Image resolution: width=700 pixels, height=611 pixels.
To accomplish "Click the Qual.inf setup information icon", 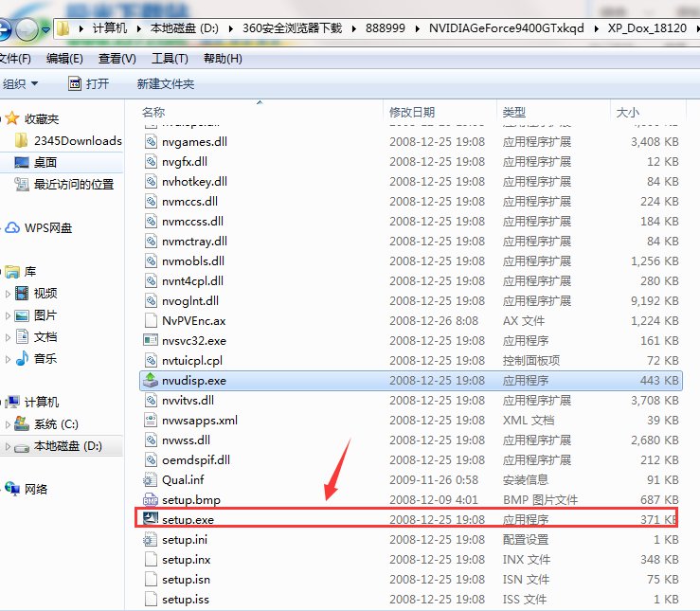I will pyautogui.click(x=151, y=479).
